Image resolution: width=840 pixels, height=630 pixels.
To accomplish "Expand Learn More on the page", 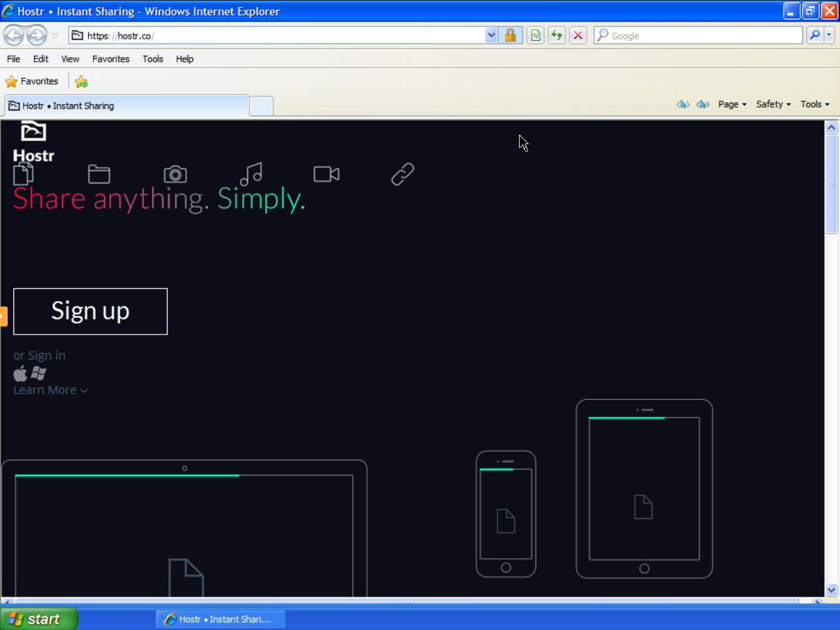I will tap(51, 390).
